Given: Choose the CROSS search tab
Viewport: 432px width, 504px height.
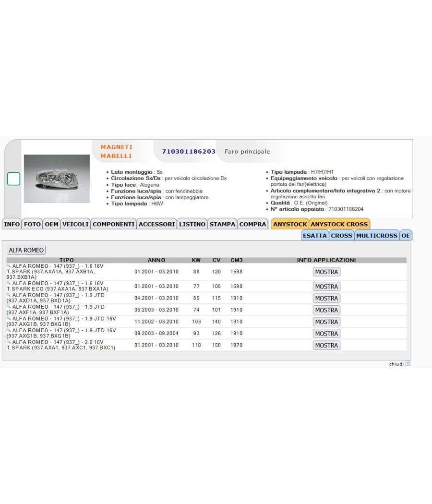Looking at the screenshot, I should 341,235.
